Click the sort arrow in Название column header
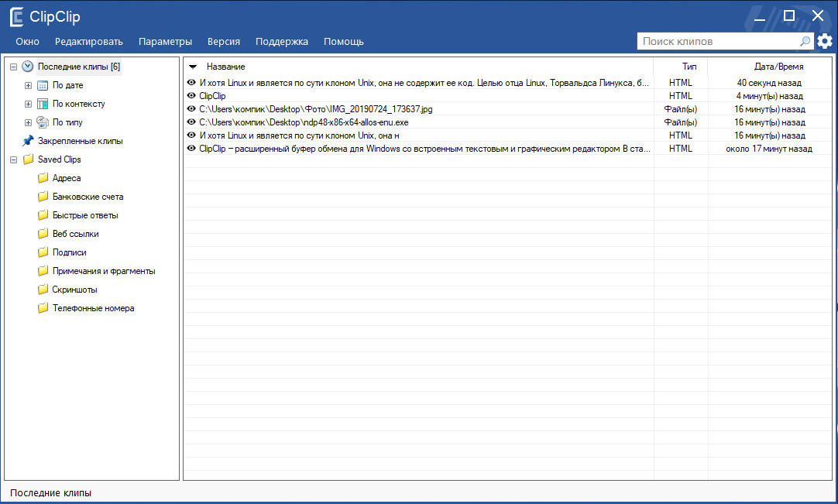The image size is (838, 504). 193,67
